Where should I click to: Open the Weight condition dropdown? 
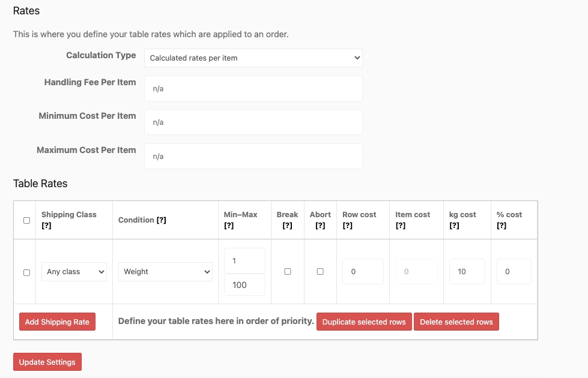coord(165,272)
